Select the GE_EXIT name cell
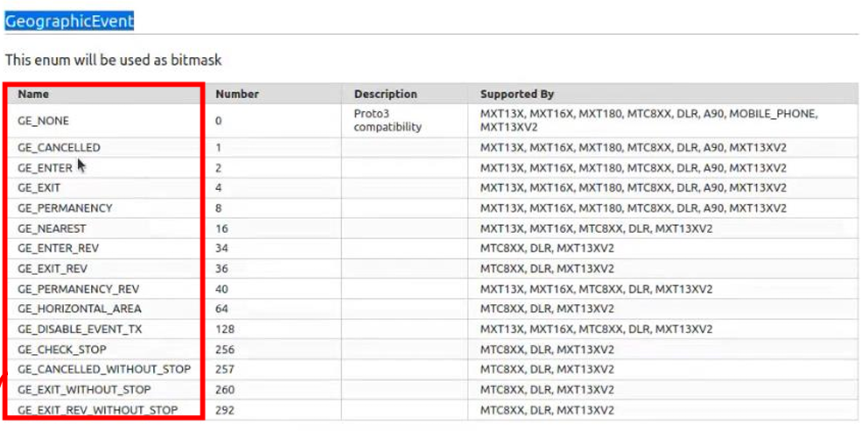The height and width of the screenshot is (431, 868). click(39, 188)
